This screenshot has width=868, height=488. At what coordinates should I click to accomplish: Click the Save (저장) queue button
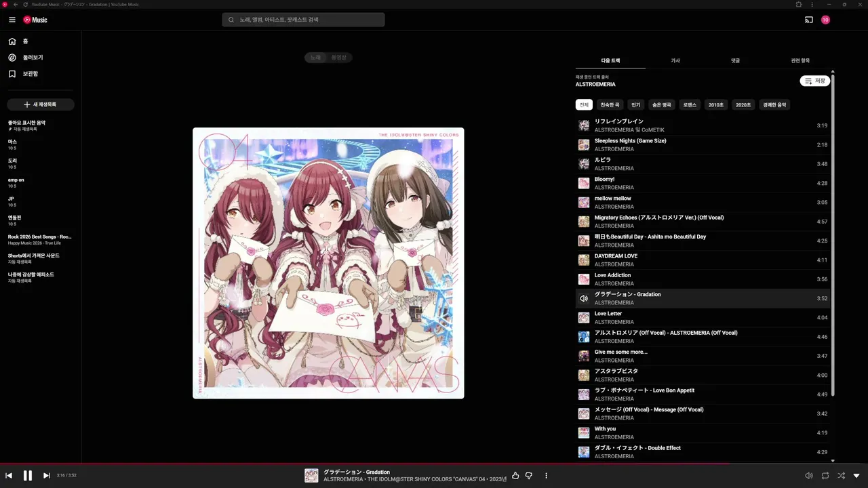815,81
